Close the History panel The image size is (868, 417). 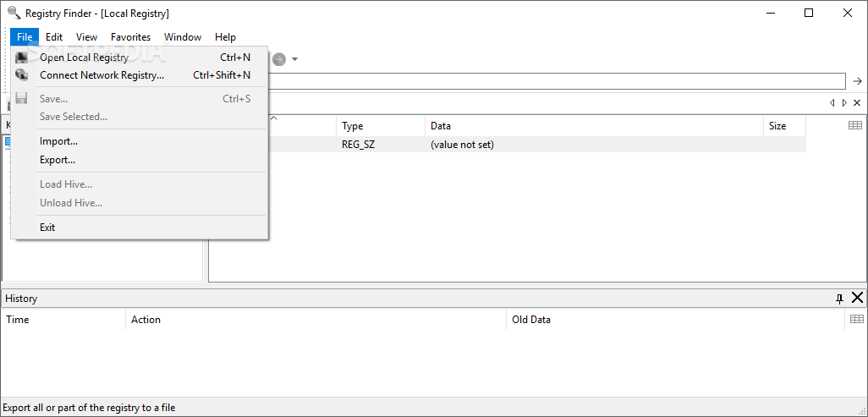pyautogui.click(x=857, y=298)
